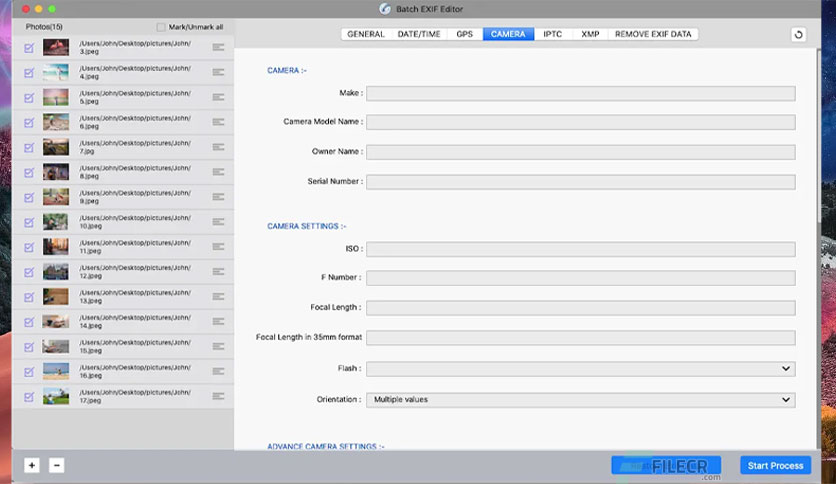Switch to the XMP tab
Screen dimensions: 836x484
tap(590, 34)
